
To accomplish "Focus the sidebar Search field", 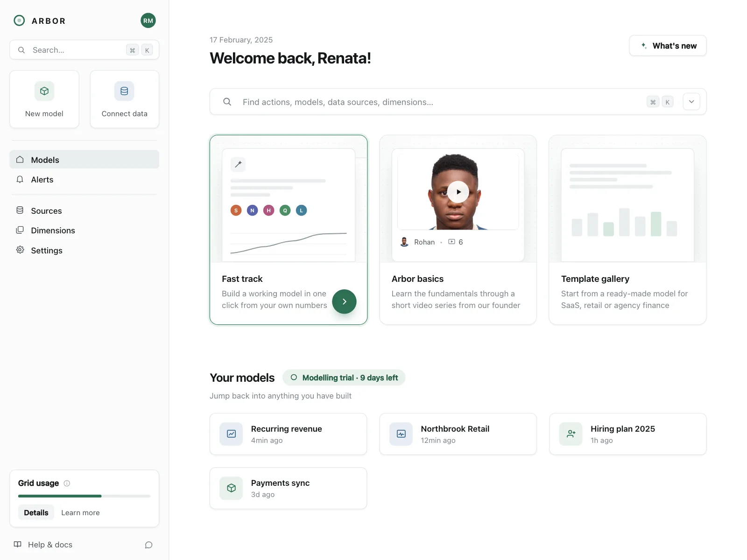I will (x=85, y=50).
